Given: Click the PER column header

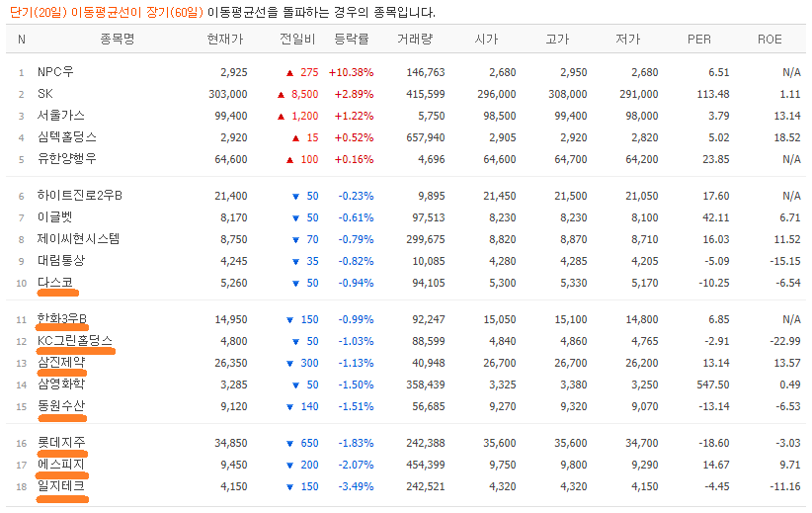Looking at the screenshot, I should click(699, 40).
